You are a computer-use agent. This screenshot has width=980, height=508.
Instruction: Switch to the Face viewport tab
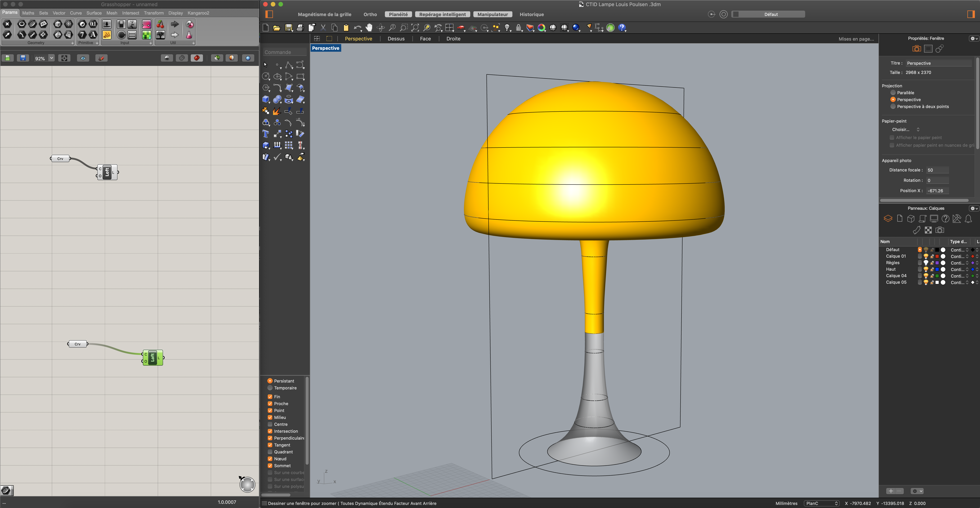(425, 39)
